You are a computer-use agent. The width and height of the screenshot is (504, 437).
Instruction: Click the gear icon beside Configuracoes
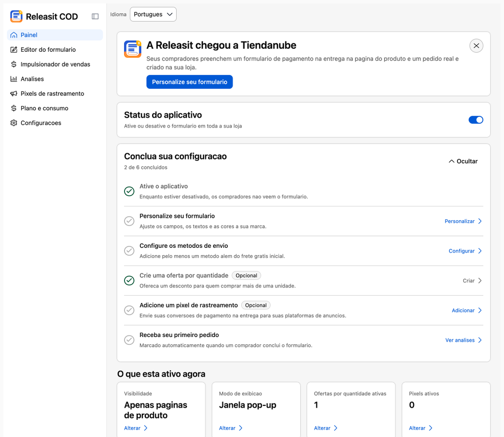(x=14, y=123)
